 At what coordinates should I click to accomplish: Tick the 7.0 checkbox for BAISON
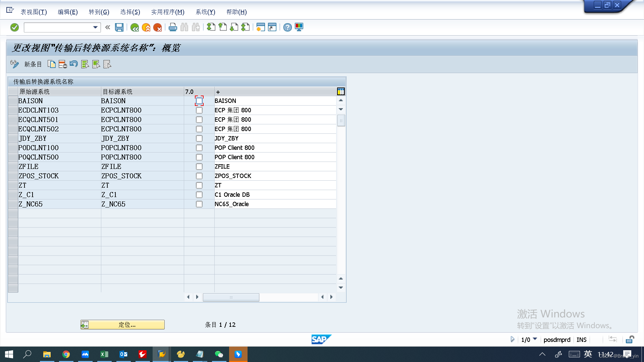click(x=199, y=101)
